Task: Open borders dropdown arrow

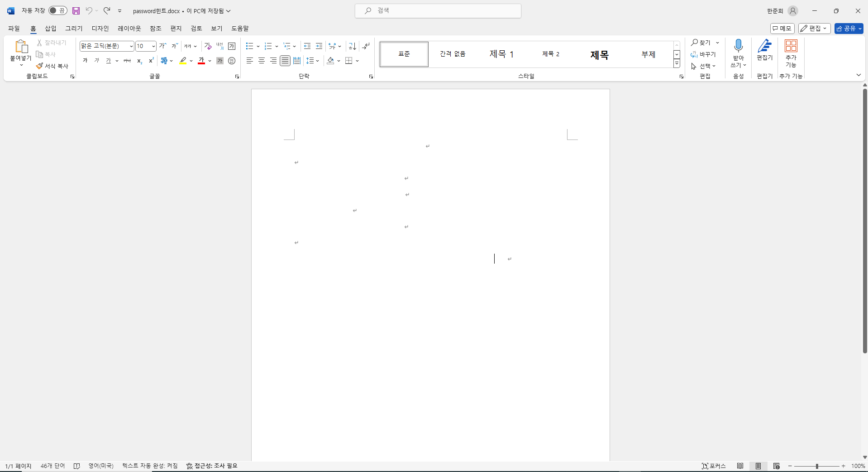Action: point(357,61)
